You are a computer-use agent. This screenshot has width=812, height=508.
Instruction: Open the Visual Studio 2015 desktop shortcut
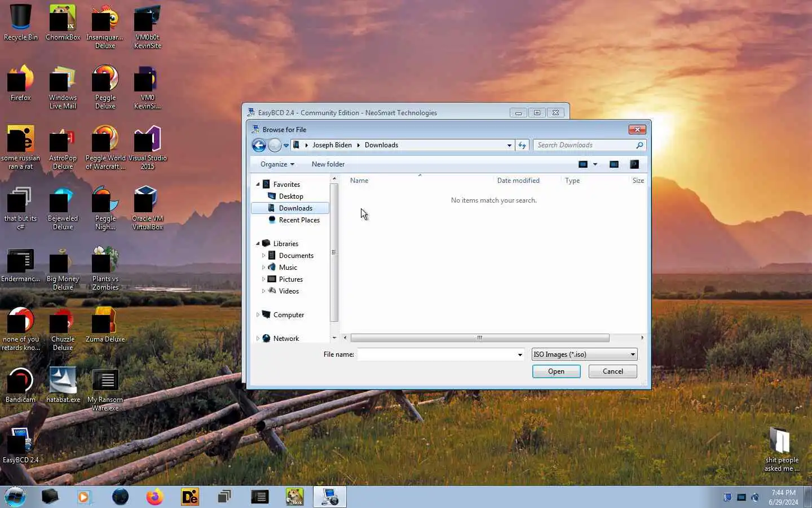tap(147, 147)
